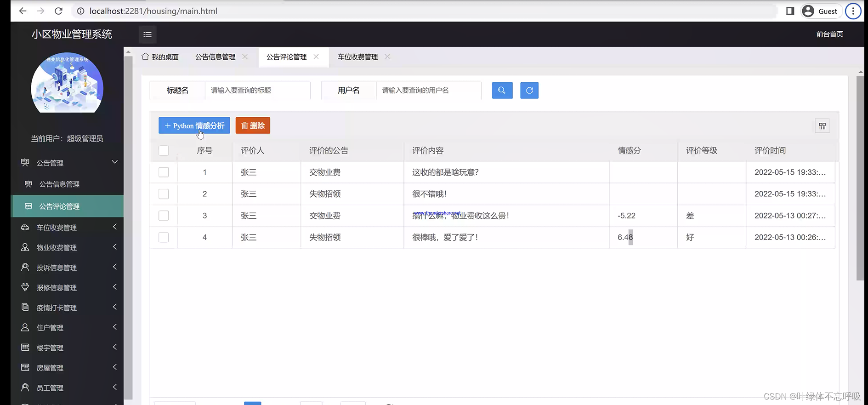The image size is (868, 405).
Task: Focus the 用户名 search input
Action: point(429,90)
